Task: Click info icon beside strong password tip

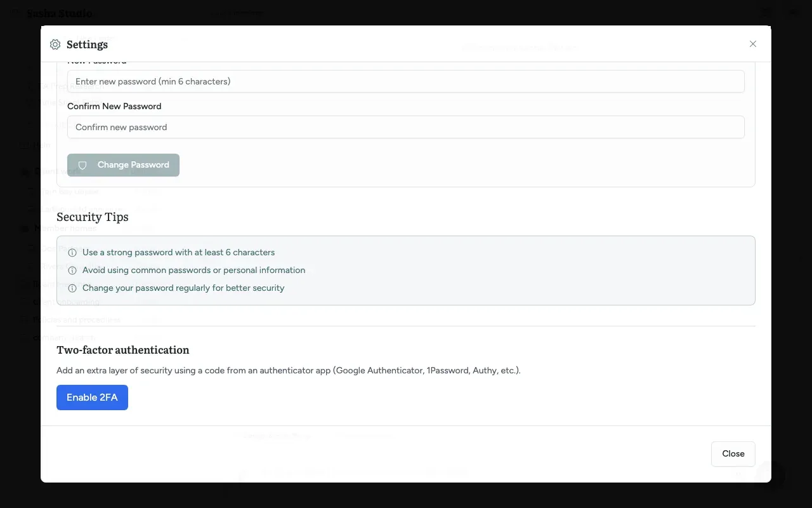Action: point(72,253)
